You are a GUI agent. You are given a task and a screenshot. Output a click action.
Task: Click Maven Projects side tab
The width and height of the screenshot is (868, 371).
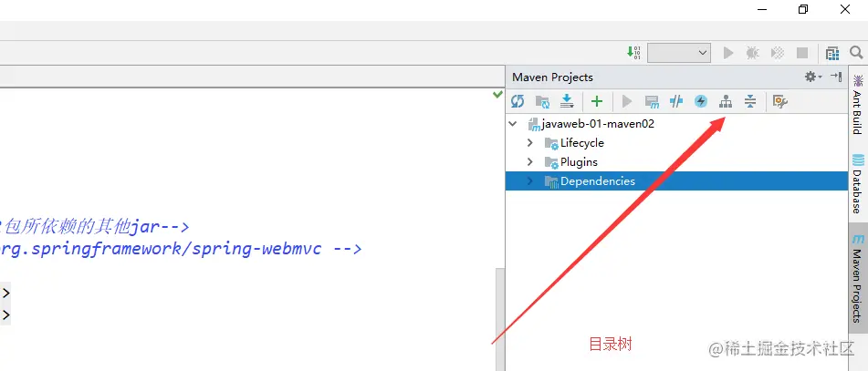pyautogui.click(x=857, y=278)
